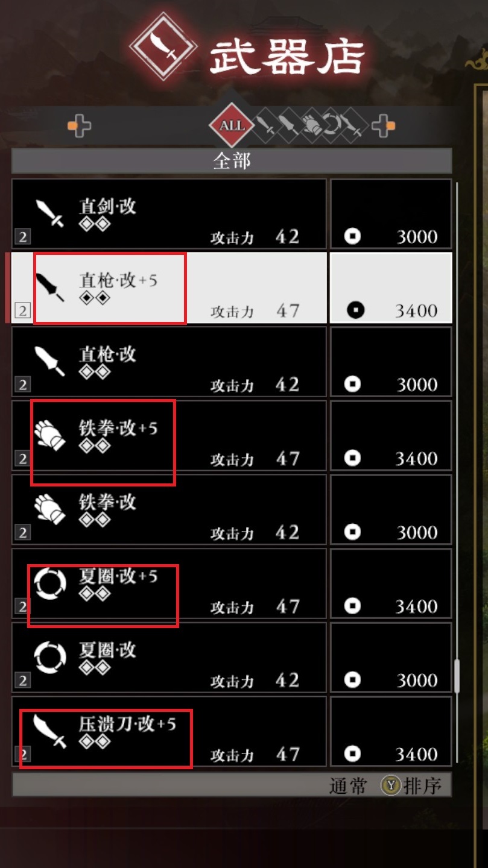The height and width of the screenshot is (868, 488).
Task: Click the right D-pad next category icon
Action: point(384,126)
